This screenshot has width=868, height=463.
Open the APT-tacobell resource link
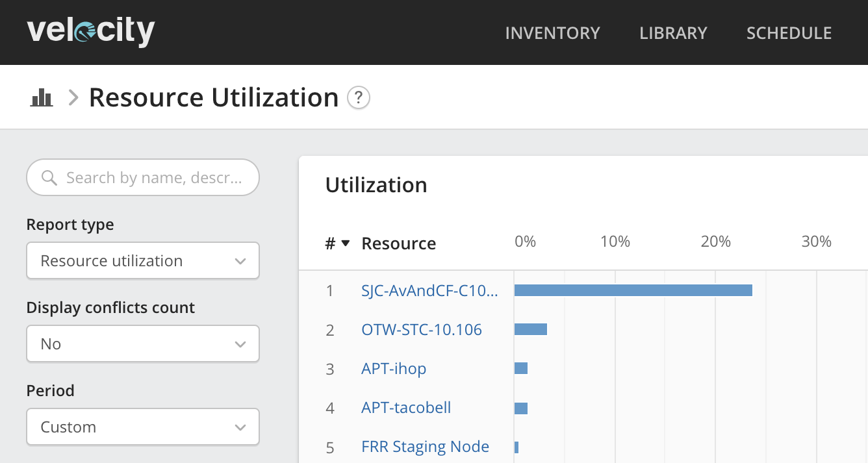click(x=406, y=408)
